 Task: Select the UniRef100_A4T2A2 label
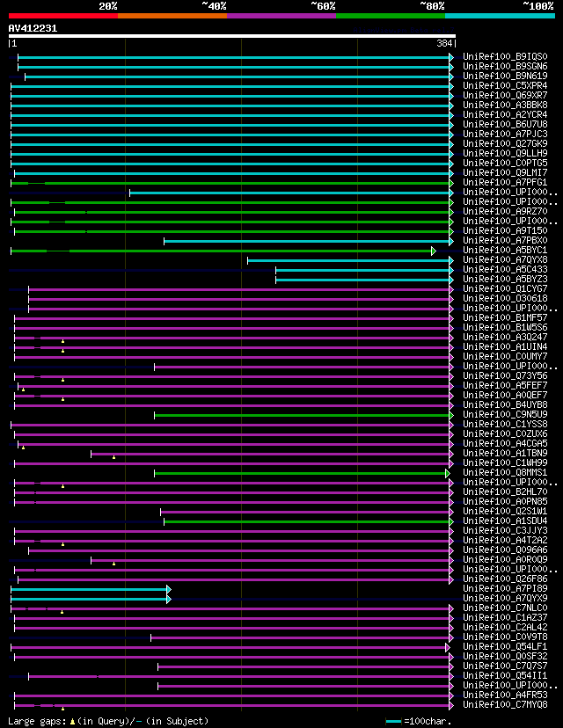(x=505, y=541)
